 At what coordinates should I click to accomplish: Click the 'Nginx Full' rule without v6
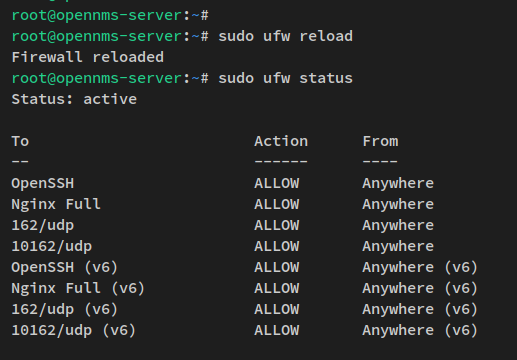coord(56,204)
